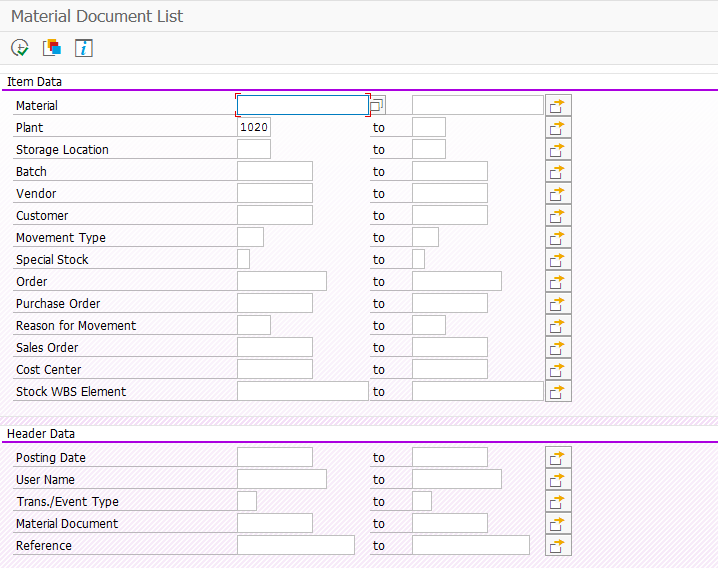
Task: Click the Execute clock icon in toolbar
Action: pos(20,48)
